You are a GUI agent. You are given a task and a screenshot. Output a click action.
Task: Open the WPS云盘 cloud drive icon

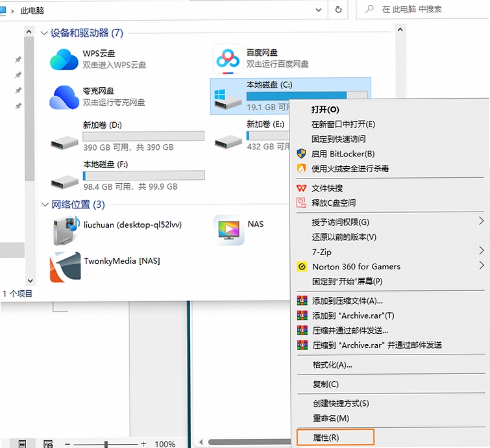(x=64, y=59)
